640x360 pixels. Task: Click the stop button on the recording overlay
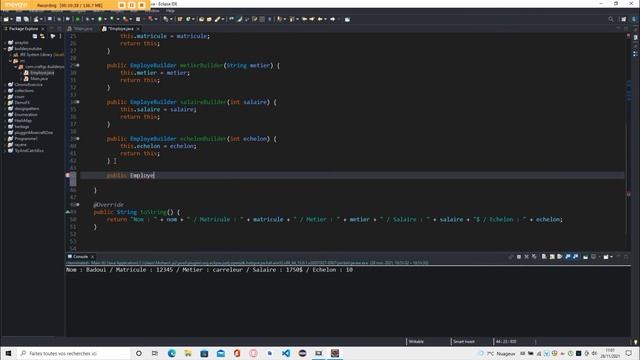point(141,5)
